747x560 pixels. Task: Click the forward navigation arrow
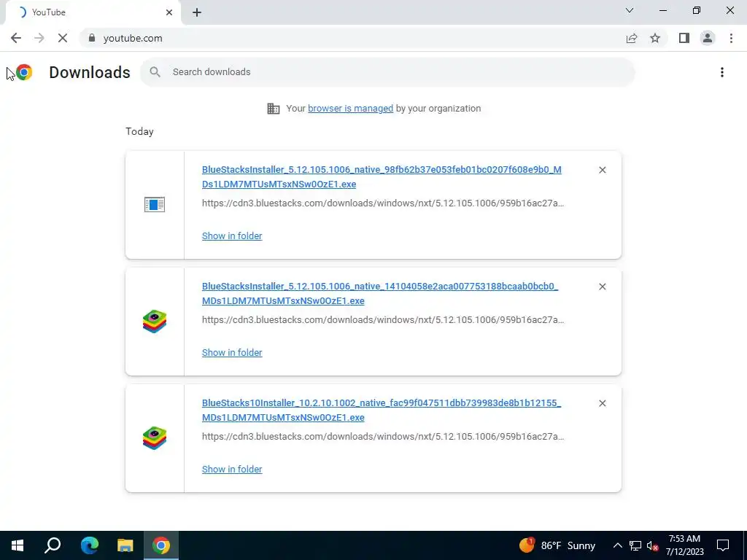(39, 38)
